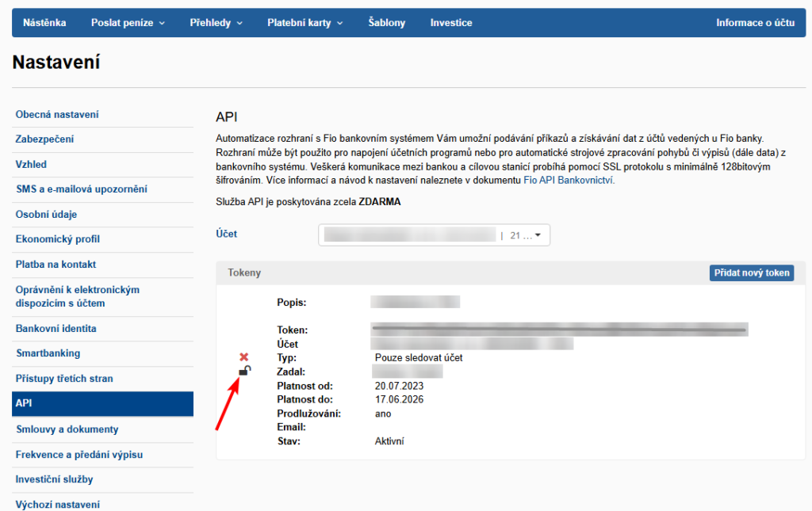
Task: Click the red X delete token icon
Action: 244,357
